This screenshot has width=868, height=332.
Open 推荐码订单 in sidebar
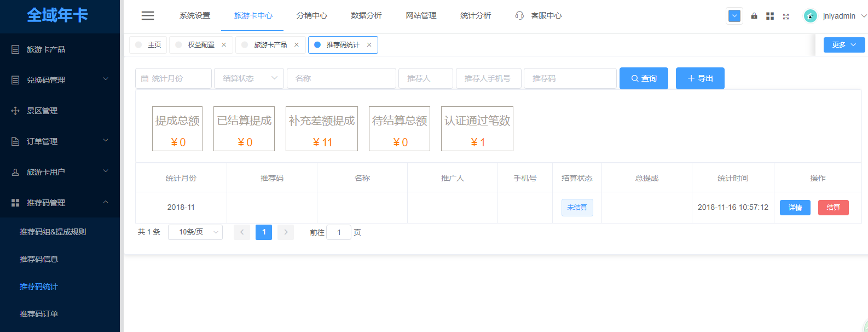click(x=39, y=314)
